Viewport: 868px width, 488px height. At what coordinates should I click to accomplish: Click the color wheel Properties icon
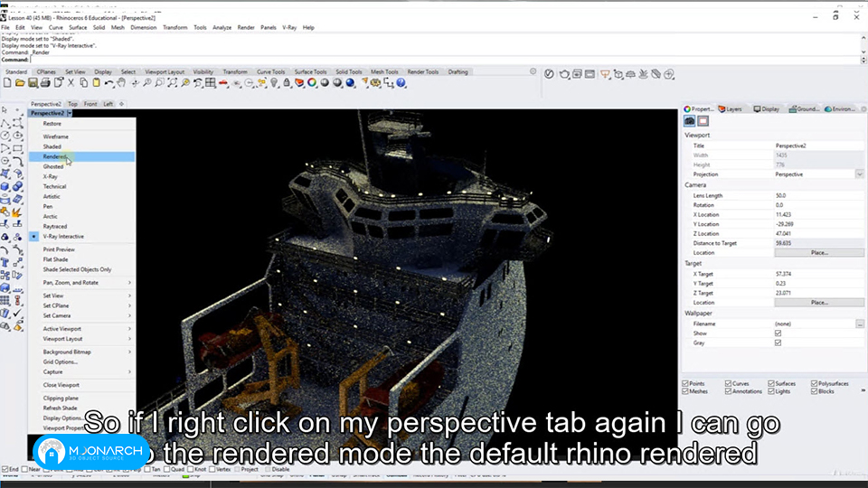click(312, 83)
